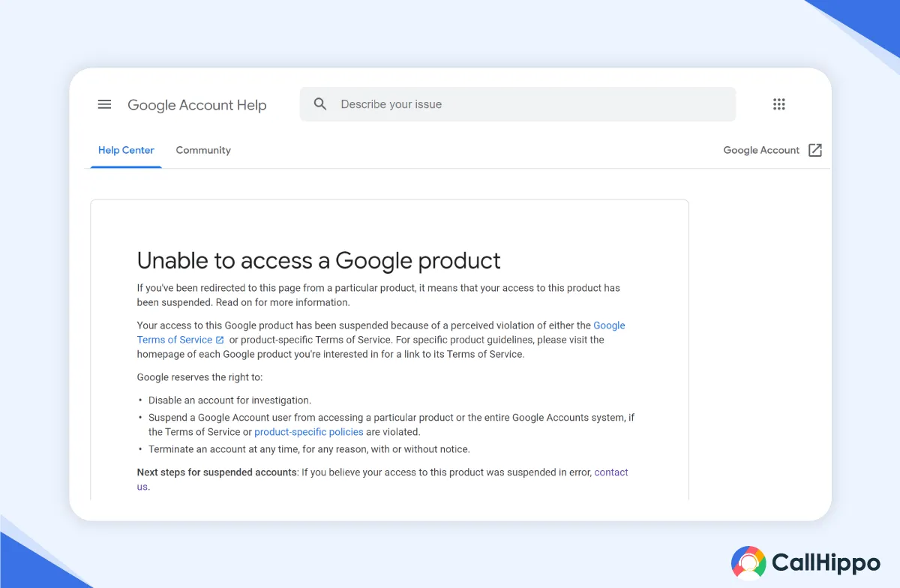Open the Google Account link

pos(761,150)
